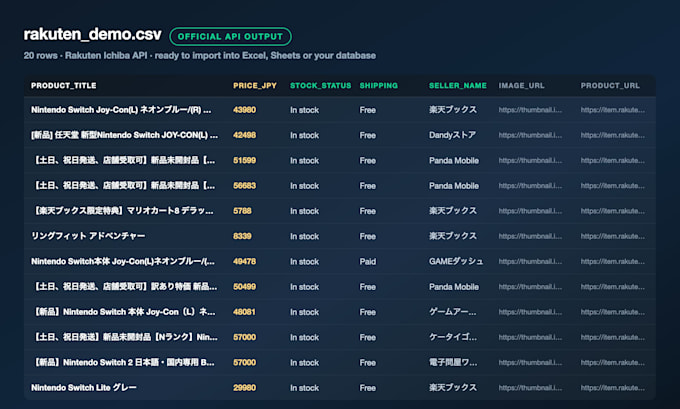The height and width of the screenshot is (409, 680).
Task: Select the マリオカート8 デラックス title cell
Action: [122, 211]
